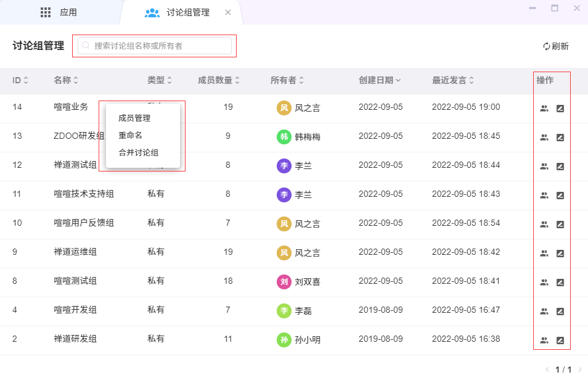Viewport: 588px width, 380px height.
Task: Sort by 创建日期 column header
Action: click(380, 80)
